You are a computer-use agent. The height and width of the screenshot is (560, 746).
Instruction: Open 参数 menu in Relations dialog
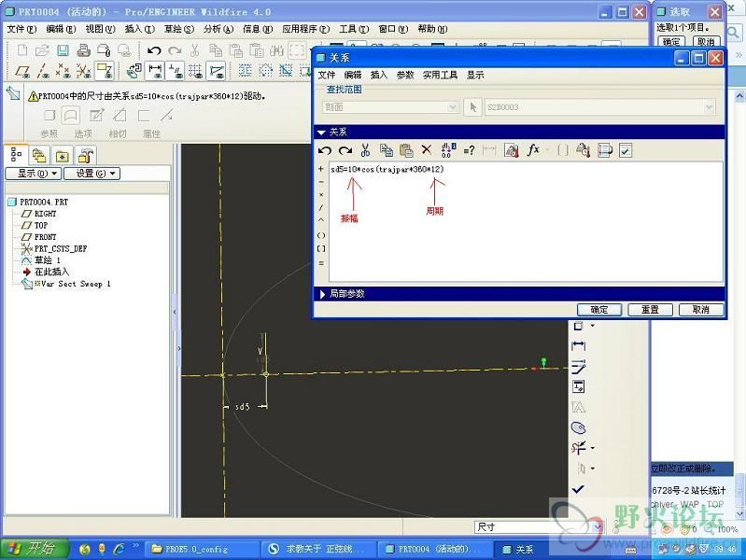[405, 75]
